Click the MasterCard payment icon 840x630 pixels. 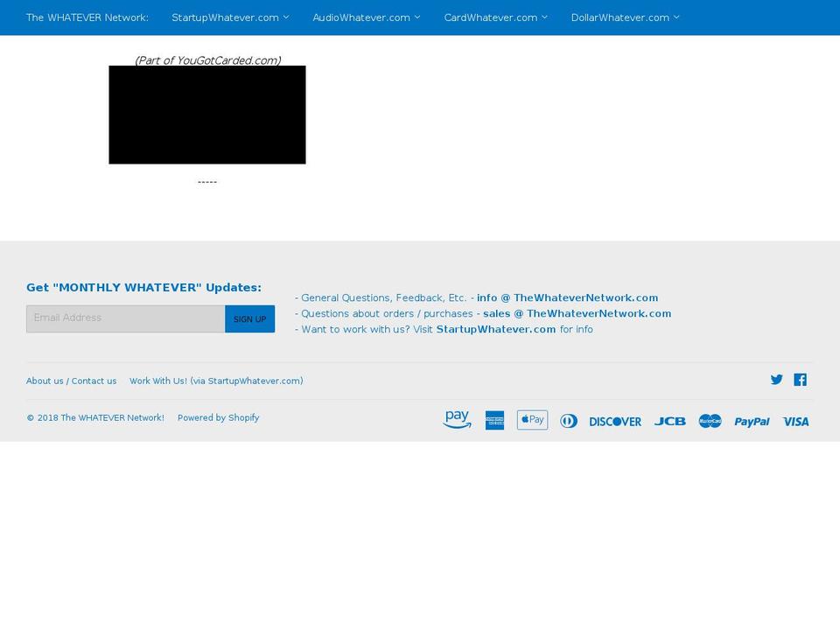[x=710, y=421]
